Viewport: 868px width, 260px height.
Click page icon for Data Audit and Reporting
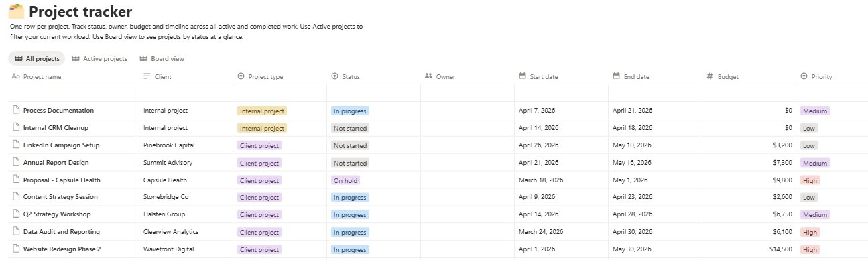point(16,232)
